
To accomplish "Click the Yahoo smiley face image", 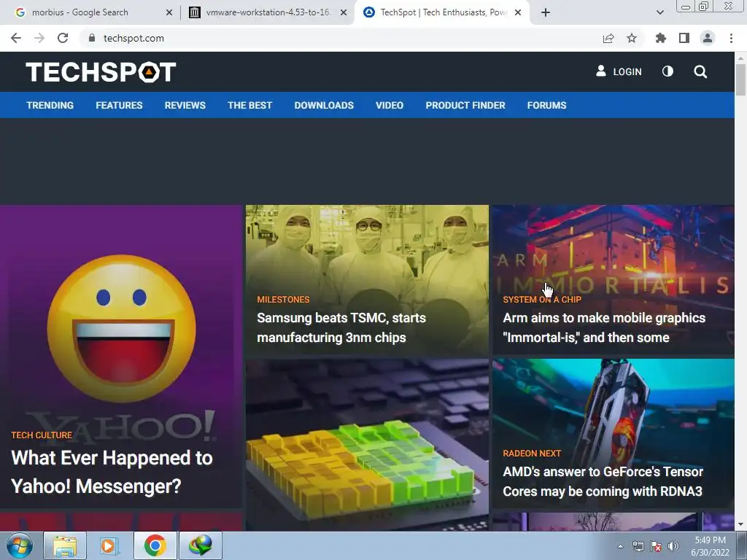I will 122,329.
